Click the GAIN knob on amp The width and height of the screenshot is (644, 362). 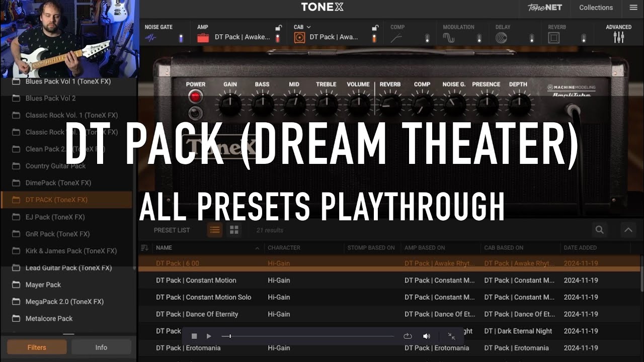pyautogui.click(x=230, y=105)
